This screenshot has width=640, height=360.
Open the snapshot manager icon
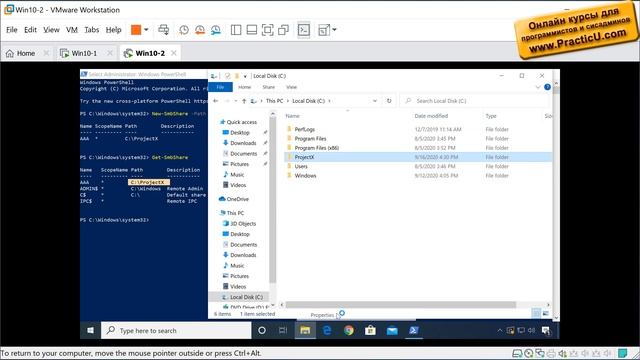(x=216, y=30)
